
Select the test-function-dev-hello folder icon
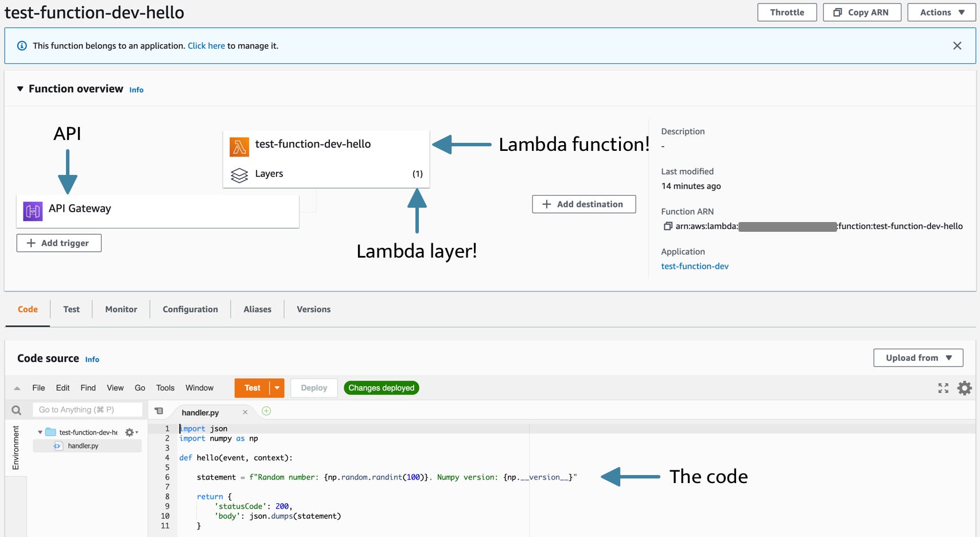50,432
